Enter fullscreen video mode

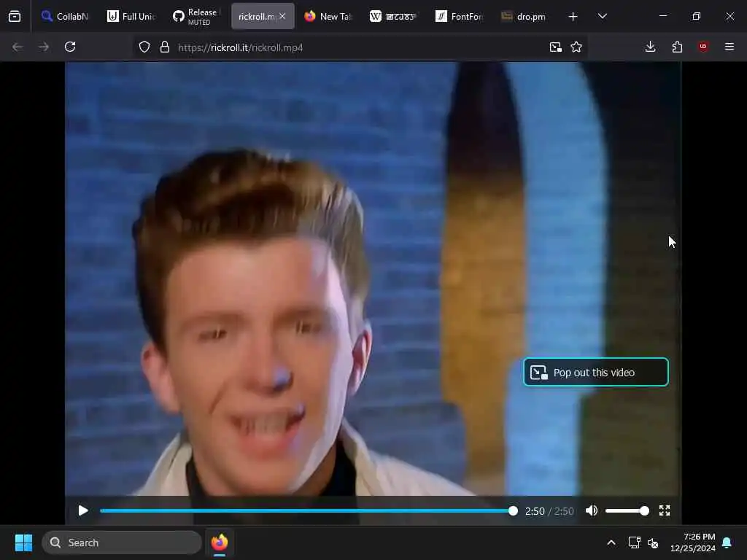click(665, 511)
